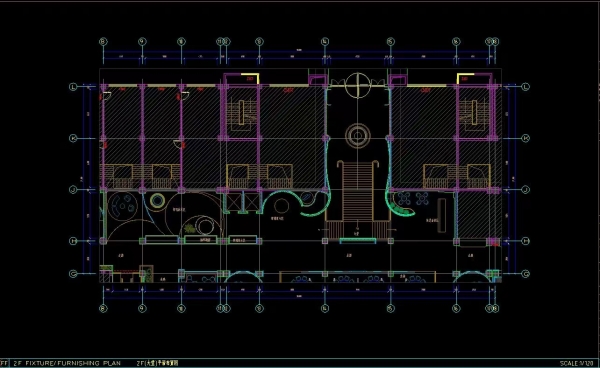
Task: Click the yellow bracket above left stairwell
Action: (x=250, y=78)
